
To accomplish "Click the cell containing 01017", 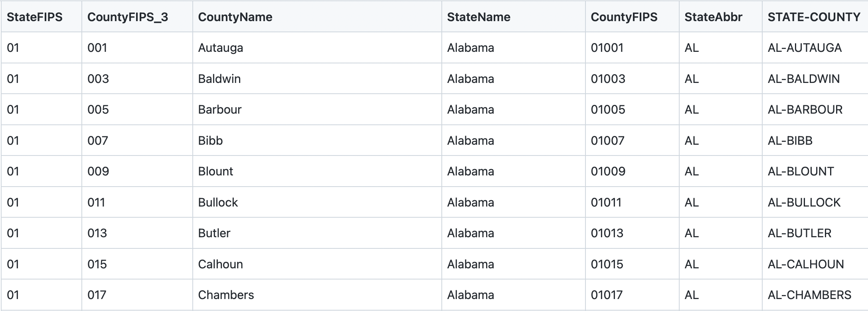I will [607, 295].
